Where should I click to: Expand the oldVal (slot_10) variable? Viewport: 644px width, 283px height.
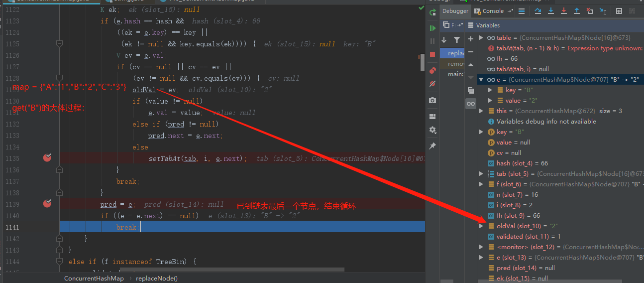click(x=481, y=226)
